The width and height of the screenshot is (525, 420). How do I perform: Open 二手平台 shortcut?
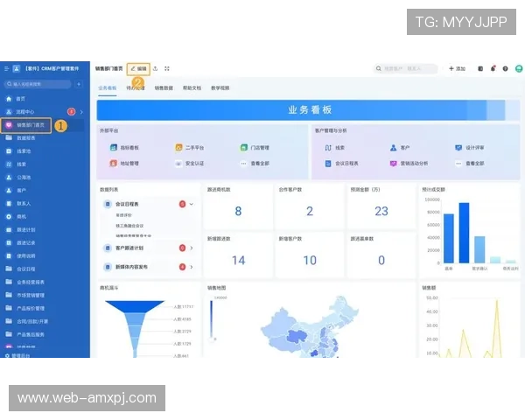pos(190,147)
